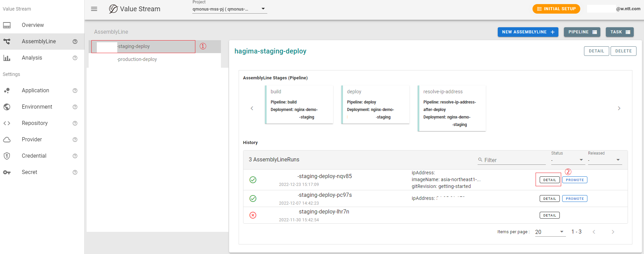Image resolution: width=644 pixels, height=254 pixels.
Task: Open the Application settings menu item
Action: click(35, 91)
